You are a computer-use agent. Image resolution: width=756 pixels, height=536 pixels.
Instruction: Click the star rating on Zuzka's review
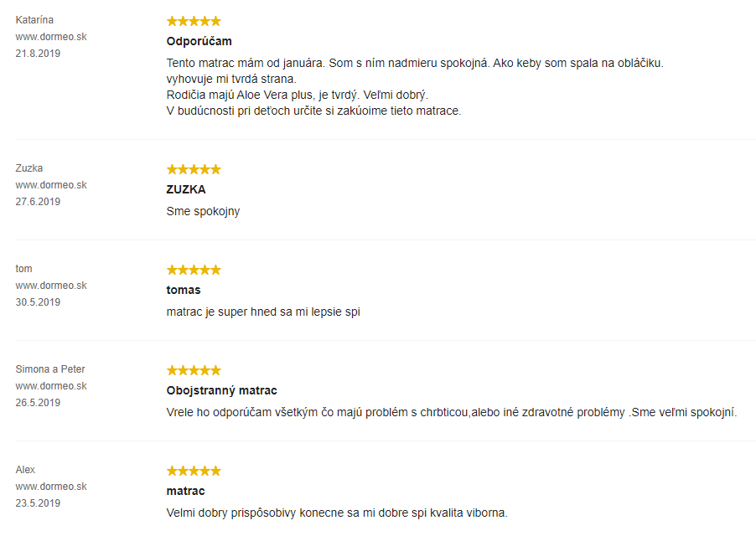point(194,169)
